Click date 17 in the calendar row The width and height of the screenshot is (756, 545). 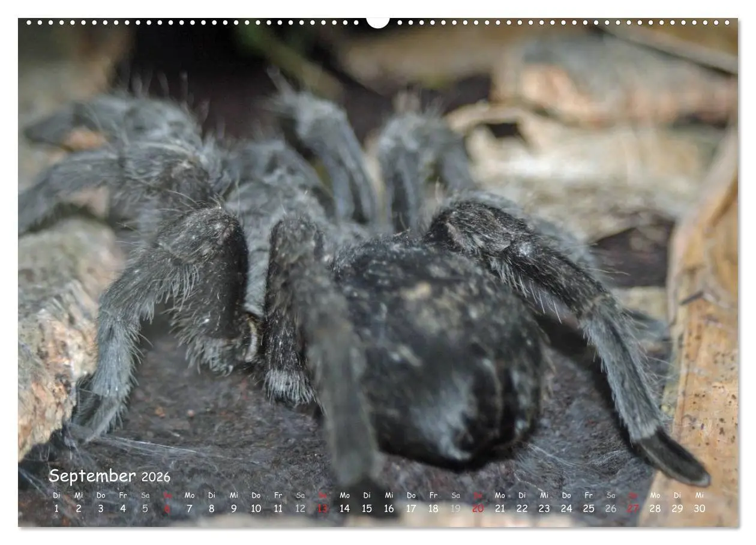coord(412,508)
